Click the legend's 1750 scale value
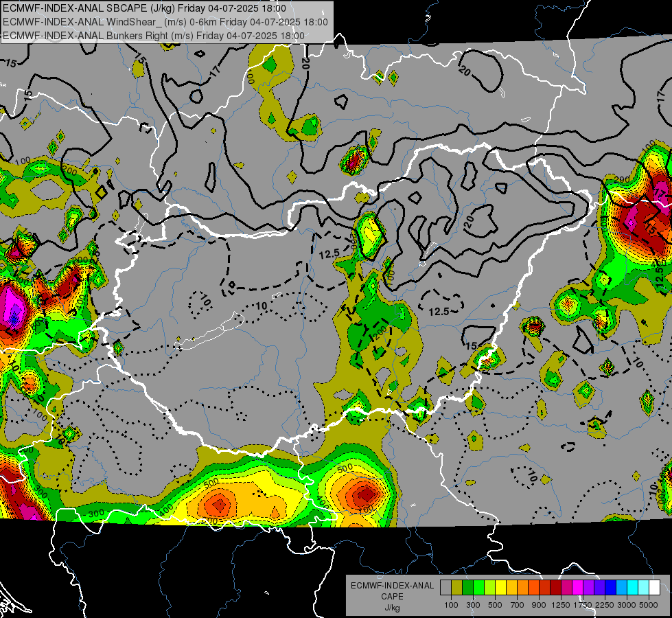Screen dimensions: 672x618 583,605
